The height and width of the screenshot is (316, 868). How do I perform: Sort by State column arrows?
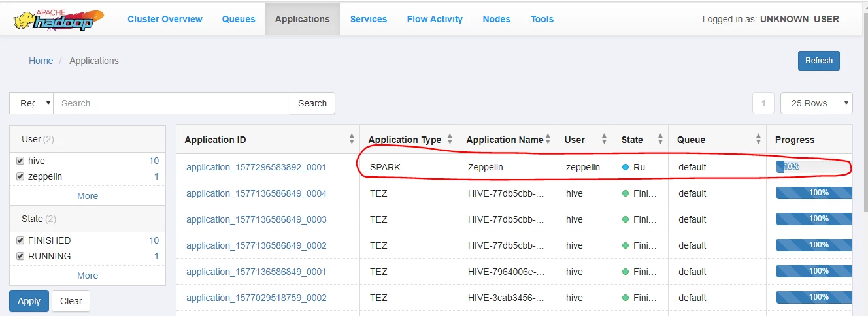660,139
